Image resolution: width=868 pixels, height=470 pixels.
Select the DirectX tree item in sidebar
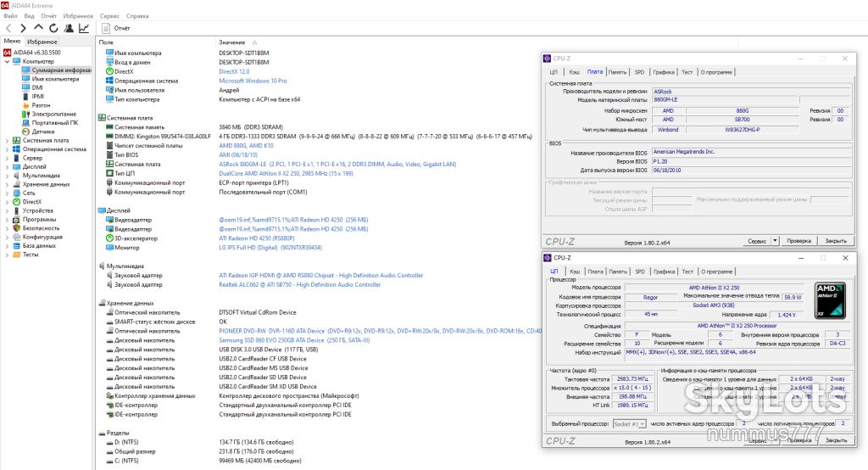click(x=31, y=202)
